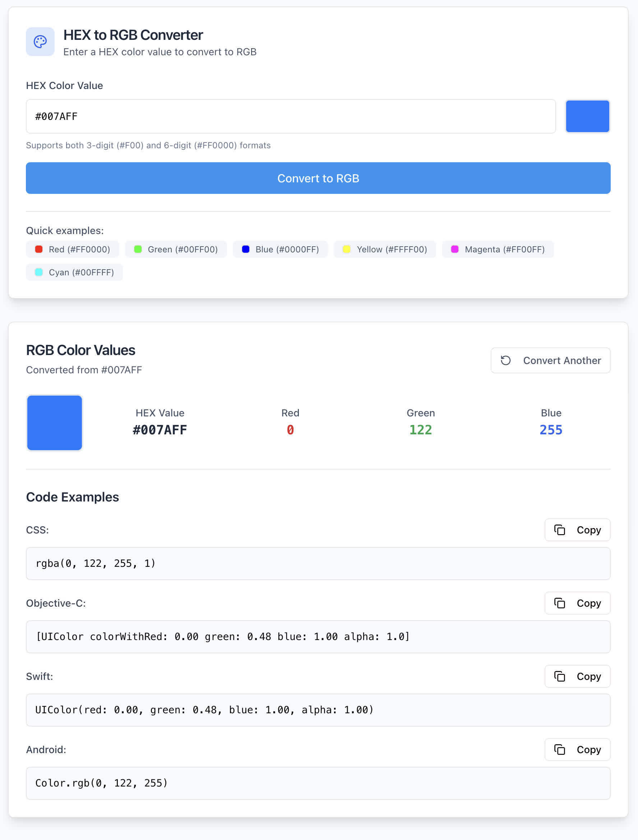This screenshot has width=638, height=840.
Task: Click the copy icon for CSS code
Action: point(559,530)
